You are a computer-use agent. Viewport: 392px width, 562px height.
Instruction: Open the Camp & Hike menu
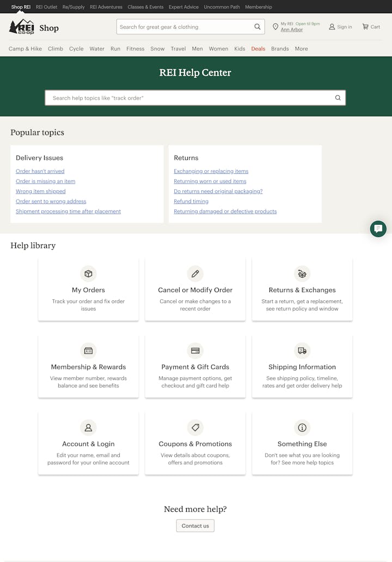(x=25, y=49)
